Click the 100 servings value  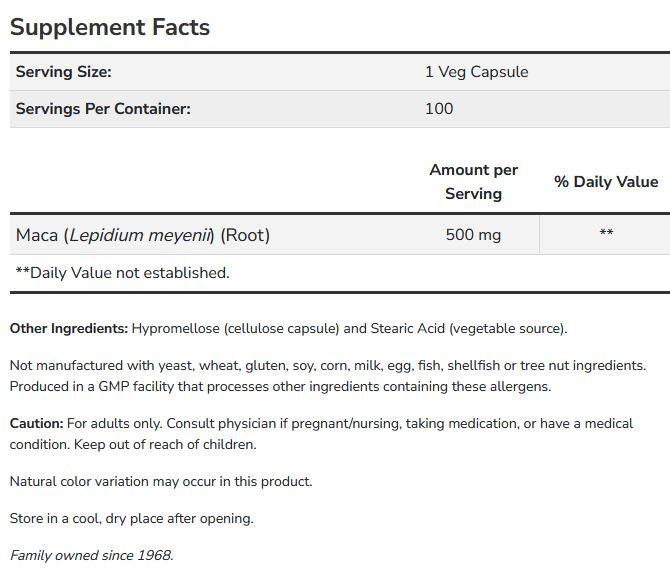[439, 108]
